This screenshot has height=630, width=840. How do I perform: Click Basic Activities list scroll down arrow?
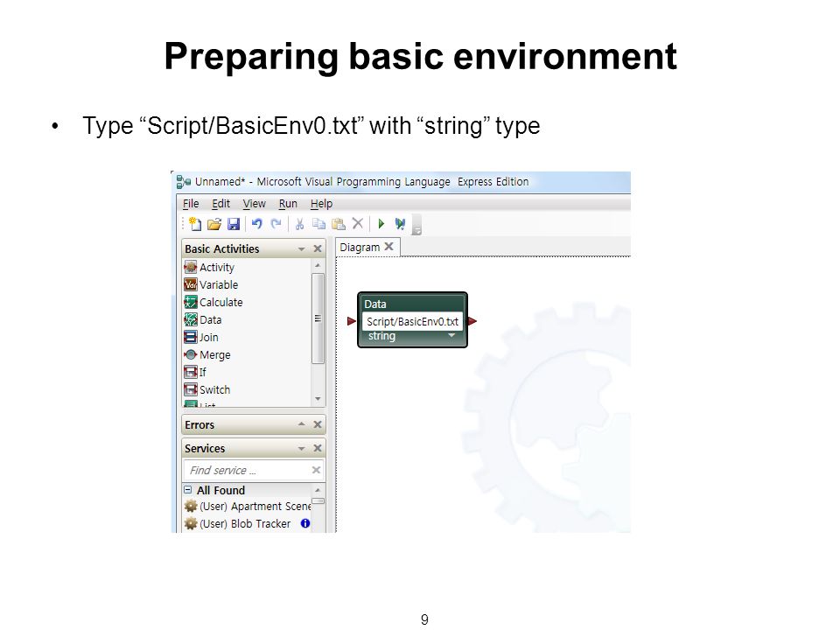pos(318,399)
